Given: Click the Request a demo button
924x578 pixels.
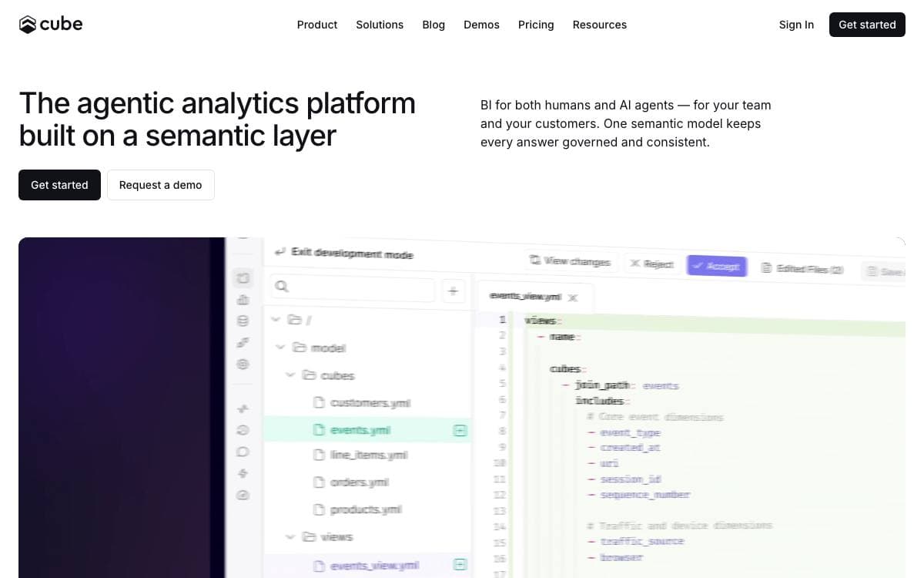Looking at the screenshot, I should [160, 185].
